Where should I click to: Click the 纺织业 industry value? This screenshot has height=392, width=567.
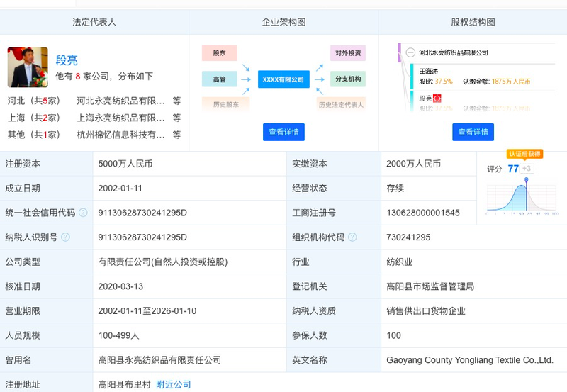coord(400,262)
